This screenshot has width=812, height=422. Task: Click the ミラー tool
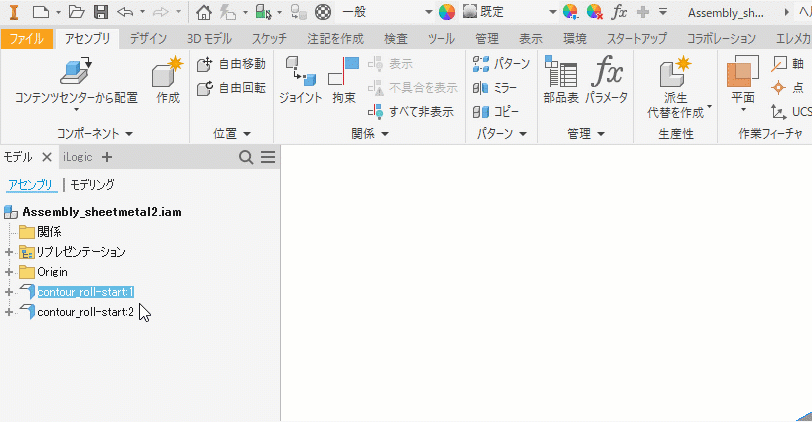pos(495,88)
